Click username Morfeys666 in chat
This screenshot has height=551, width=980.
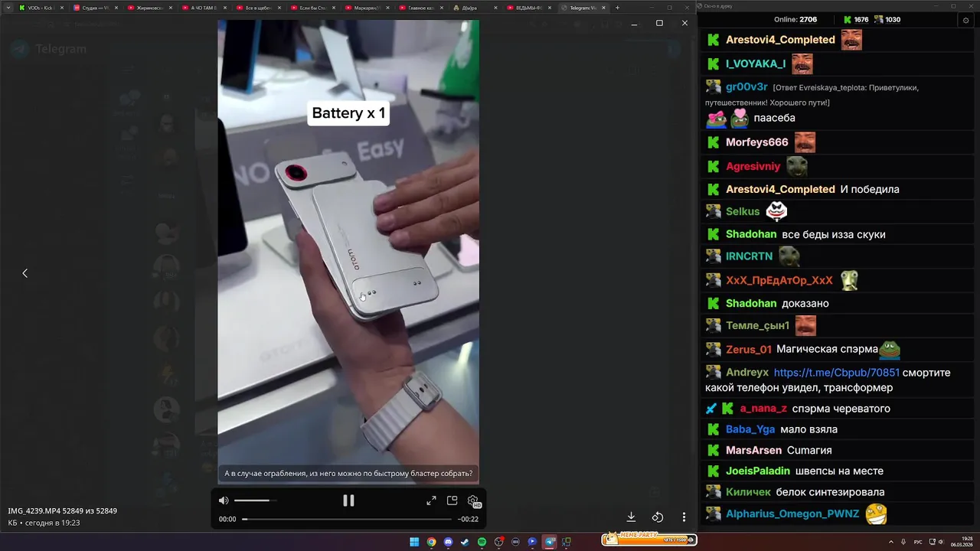pyautogui.click(x=756, y=142)
